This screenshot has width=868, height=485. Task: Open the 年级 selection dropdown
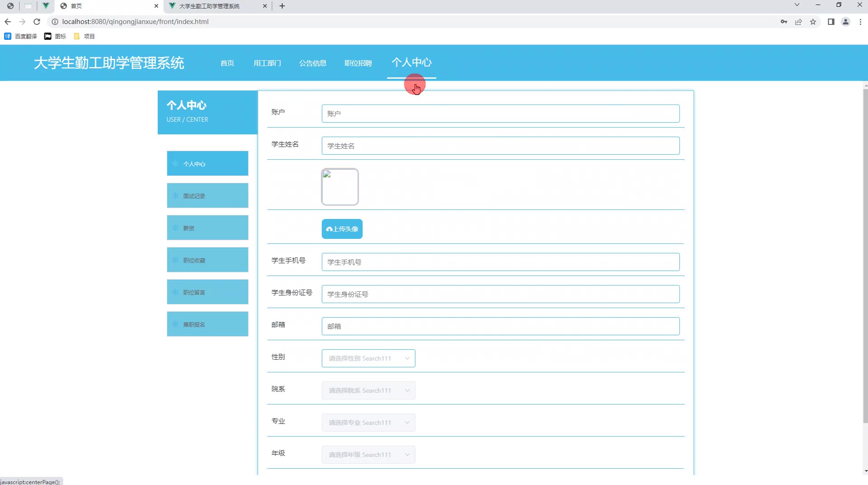coord(368,455)
